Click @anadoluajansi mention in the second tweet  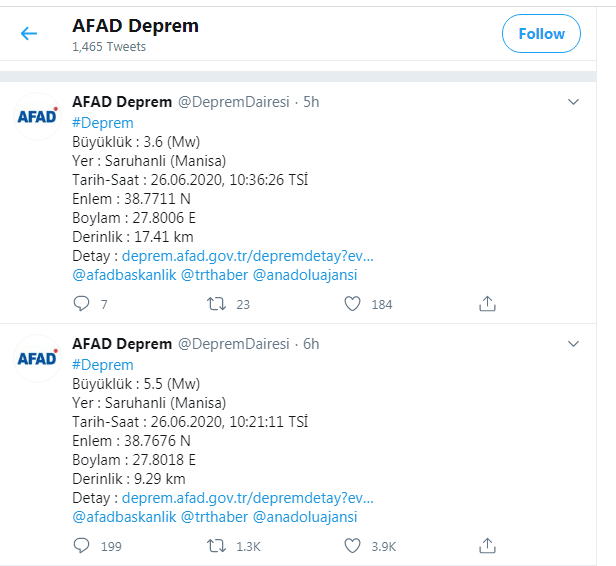[304, 517]
